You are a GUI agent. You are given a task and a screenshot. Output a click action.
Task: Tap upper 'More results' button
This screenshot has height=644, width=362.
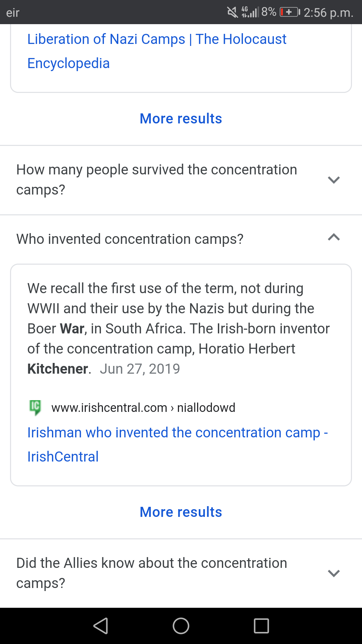point(181,118)
